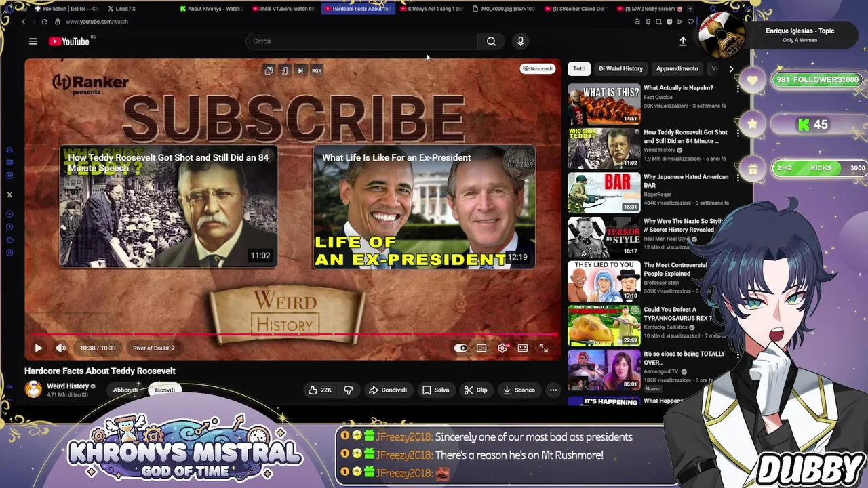Select the Di Weird History chip
Screen dimensions: 868x488
(x=620, y=69)
